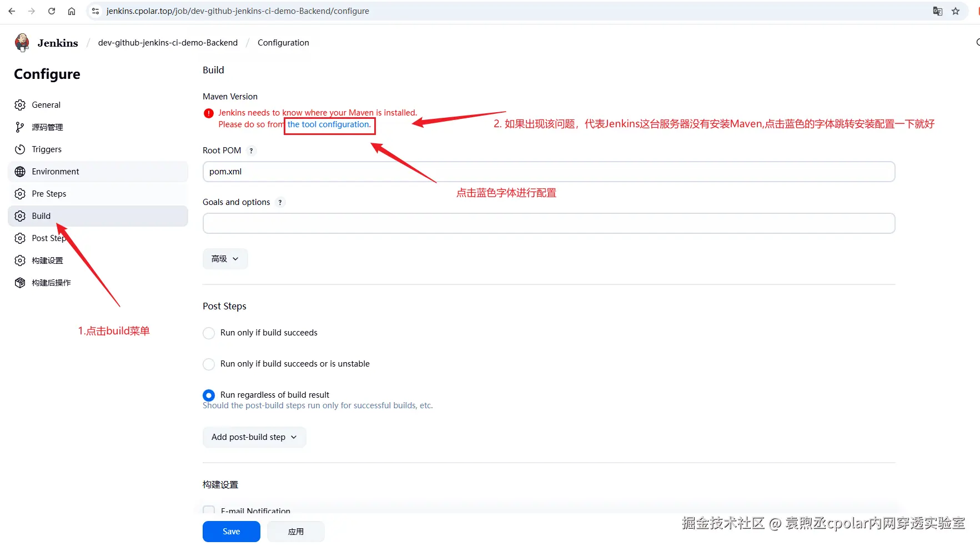This screenshot has height=546, width=980.
Task: Click the 构建设置 section heading
Action: [220, 485]
